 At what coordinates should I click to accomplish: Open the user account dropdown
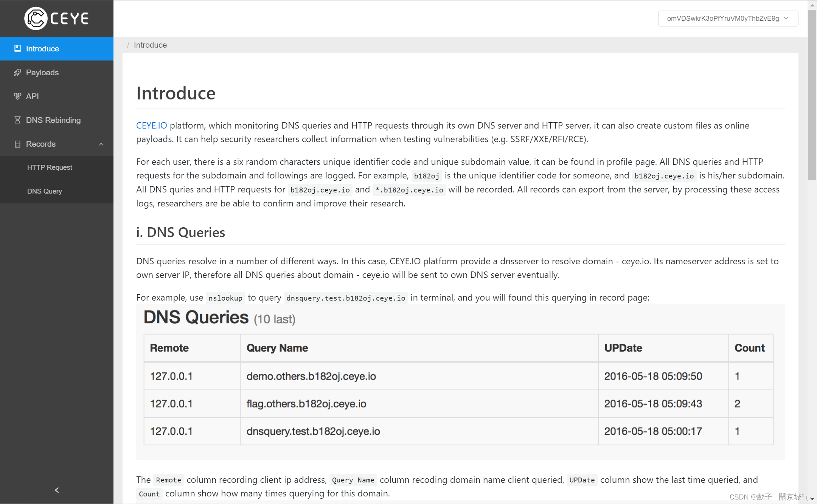[722, 19]
